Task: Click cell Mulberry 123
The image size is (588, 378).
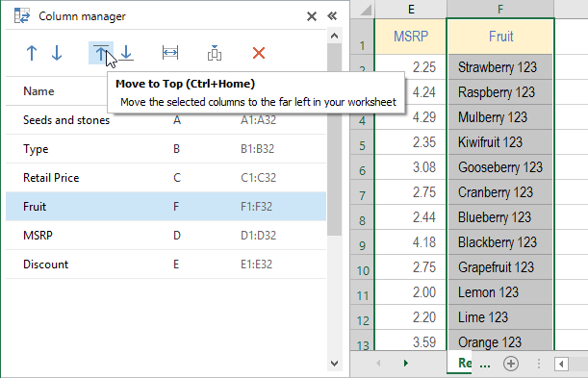Action: pyautogui.click(x=500, y=117)
